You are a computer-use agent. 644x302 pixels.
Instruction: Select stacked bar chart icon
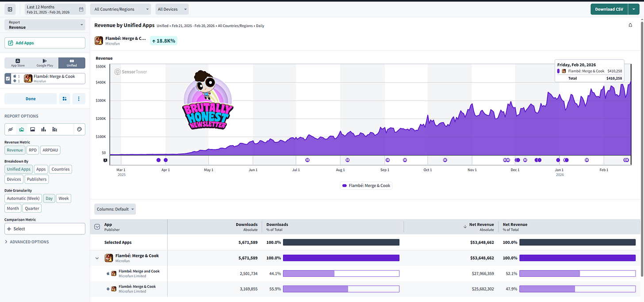(x=54, y=130)
